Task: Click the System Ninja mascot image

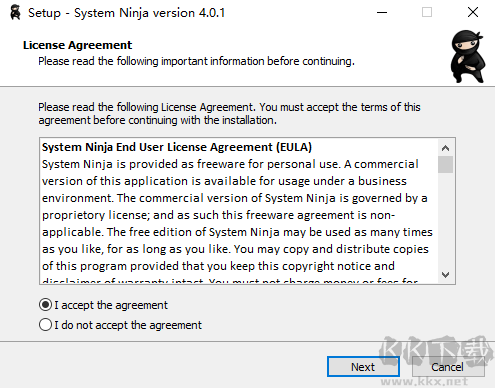Action: 467,56
